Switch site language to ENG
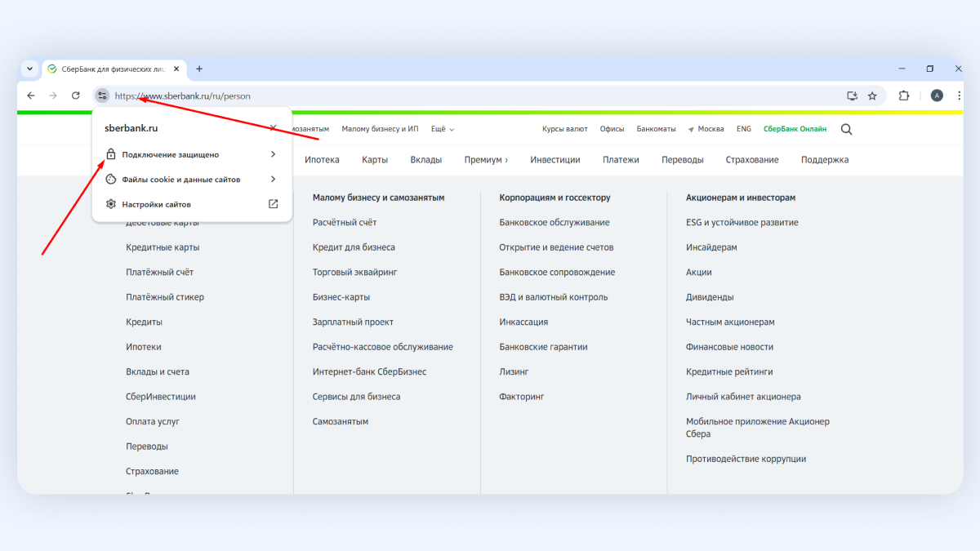This screenshot has width=980, height=551. pyautogui.click(x=744, y=129)
